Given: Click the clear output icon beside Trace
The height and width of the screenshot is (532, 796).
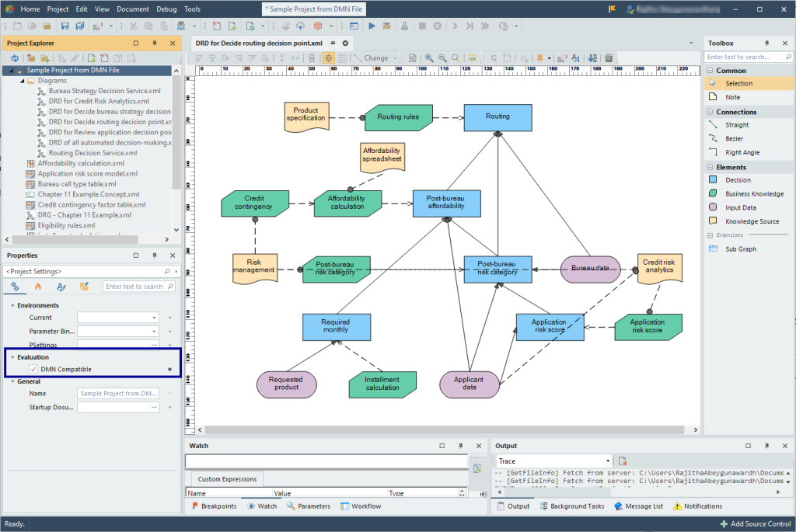Looking at the screenshot, I should click(x=623, y=461).
